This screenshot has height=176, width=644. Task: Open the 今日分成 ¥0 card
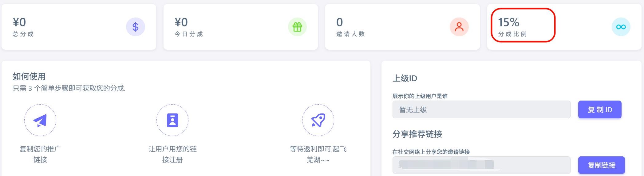pyautogui.click(x=241, y=27)
